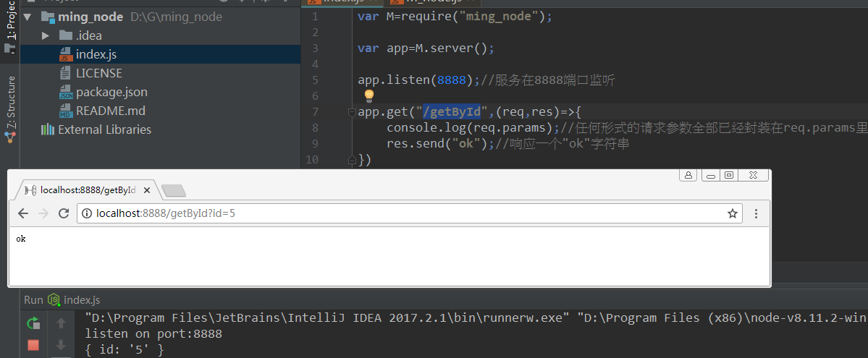The width and height of the screenshot is (868, 358).
Task: Click the "ok" response text in page
Action: point(20,239)
